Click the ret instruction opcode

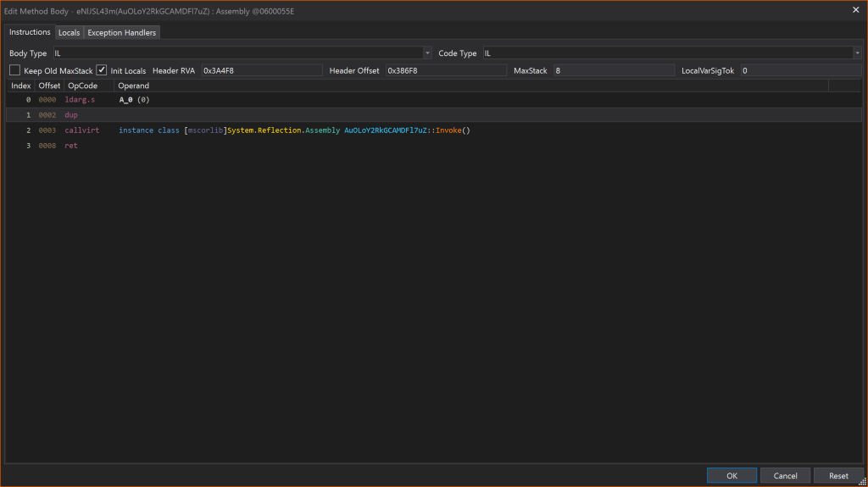71,146
